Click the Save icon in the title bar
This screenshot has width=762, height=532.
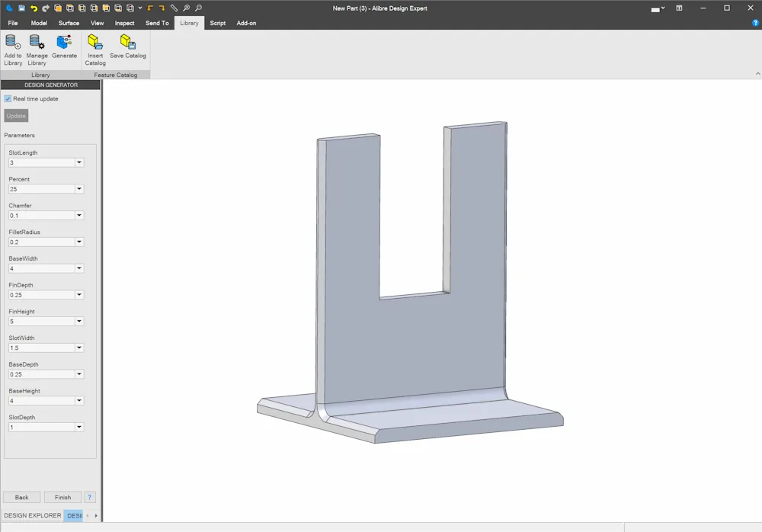click(x=21, y=8)
